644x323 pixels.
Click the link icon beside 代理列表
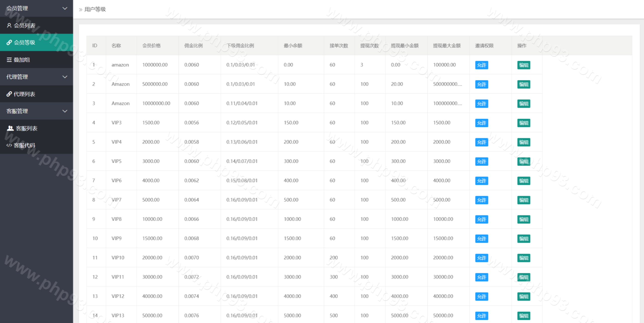coord(9,94)
